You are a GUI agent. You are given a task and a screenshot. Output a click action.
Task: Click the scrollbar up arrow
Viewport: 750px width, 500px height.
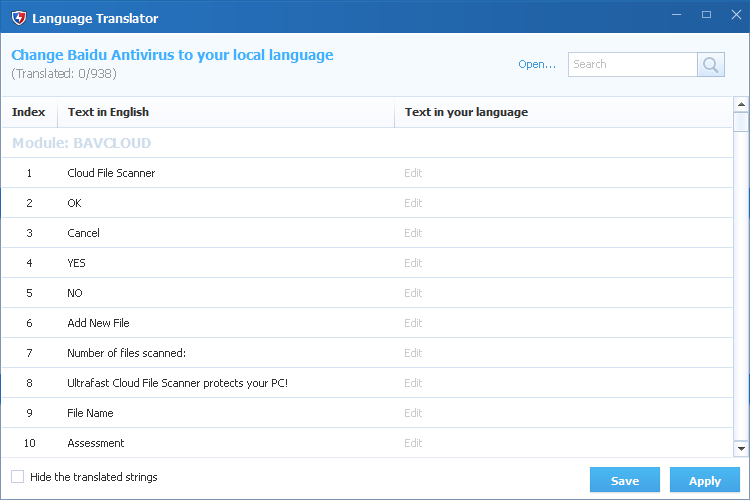tap(741, 104)
